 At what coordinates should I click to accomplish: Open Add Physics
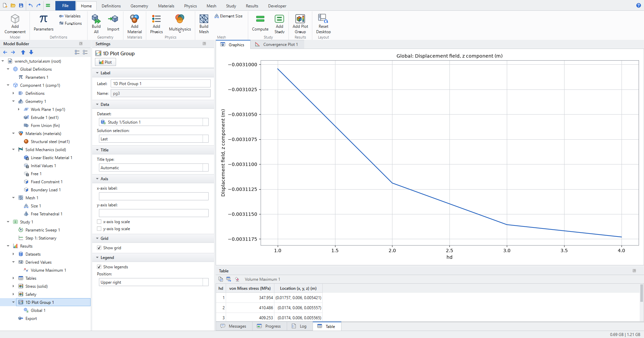[x=156, y=24]
